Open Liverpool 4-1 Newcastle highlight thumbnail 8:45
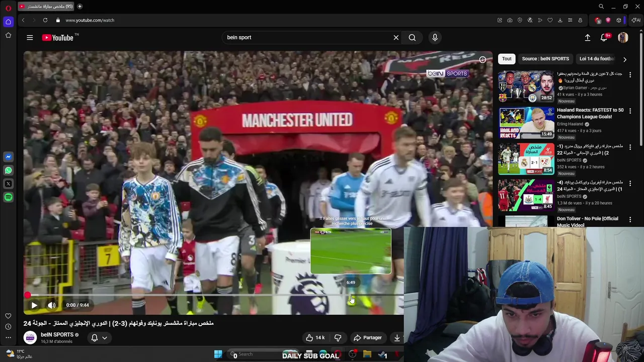The width and height of the screenshot is (644, 362). pyautogui.click(x=526, y=195)
